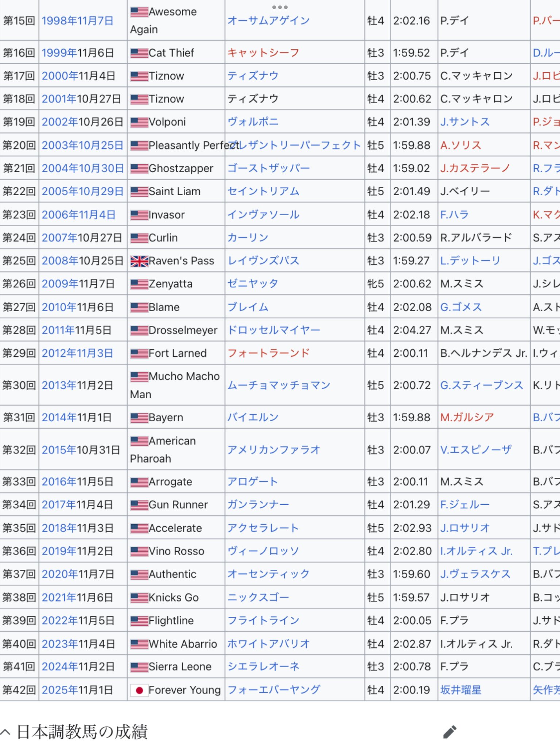Collapse the 日本調教馬の成績 section chevron
This screenshot has width=560, height=747.
(5, 732)
